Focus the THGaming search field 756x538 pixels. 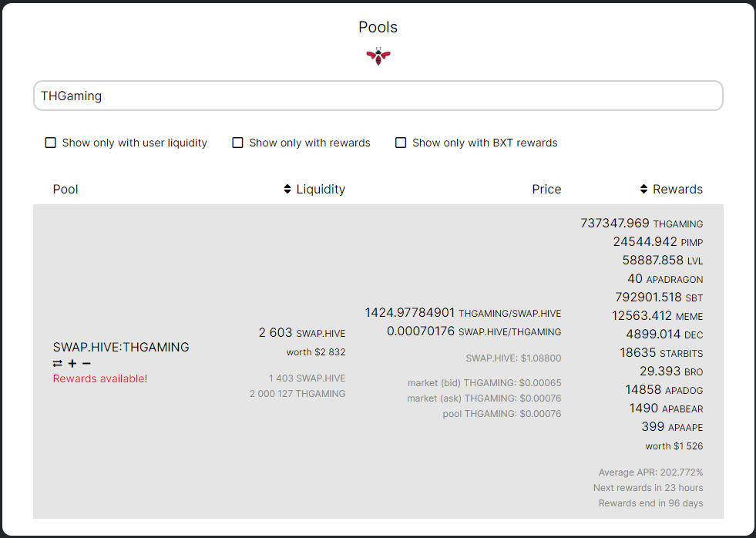click(x=378, y=96)
